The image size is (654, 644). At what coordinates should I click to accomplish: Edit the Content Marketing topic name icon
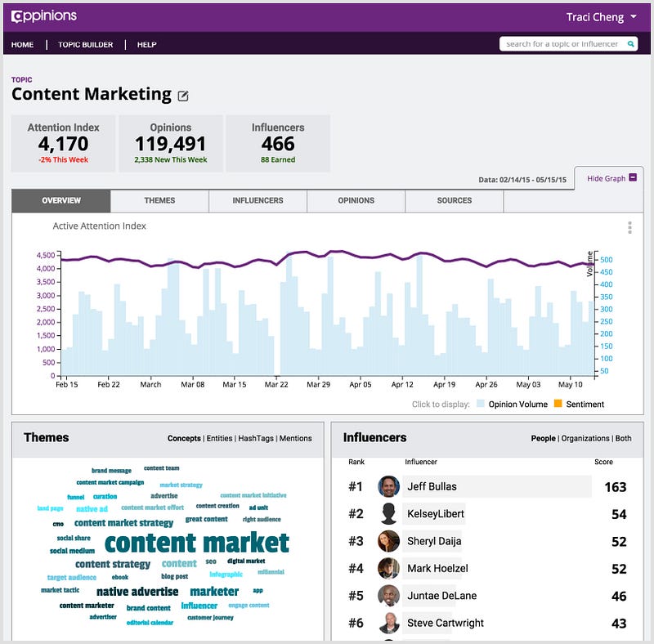(183, 96)
